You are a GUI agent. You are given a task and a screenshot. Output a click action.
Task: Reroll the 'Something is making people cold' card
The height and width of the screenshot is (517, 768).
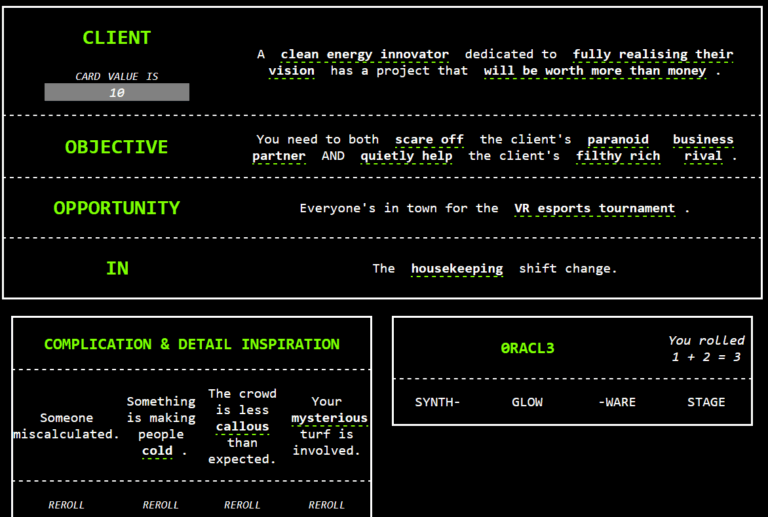[161, 505]
